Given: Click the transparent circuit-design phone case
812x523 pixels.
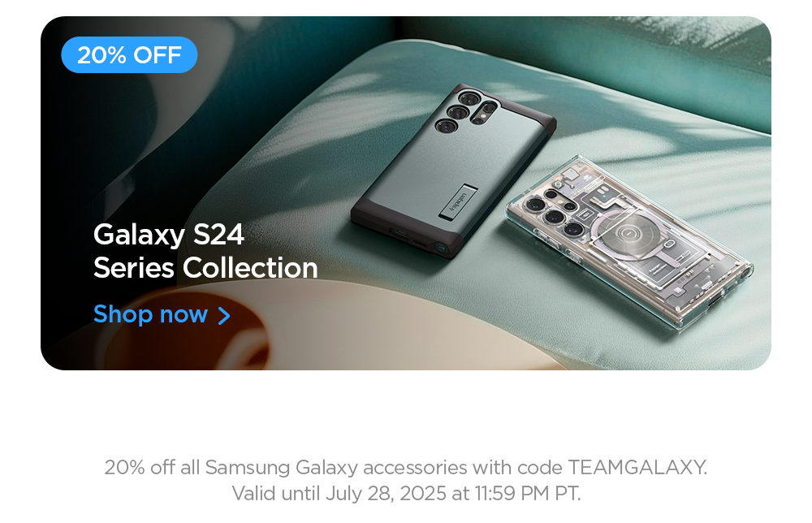Looking at the screenshot, I should (629, 241).
